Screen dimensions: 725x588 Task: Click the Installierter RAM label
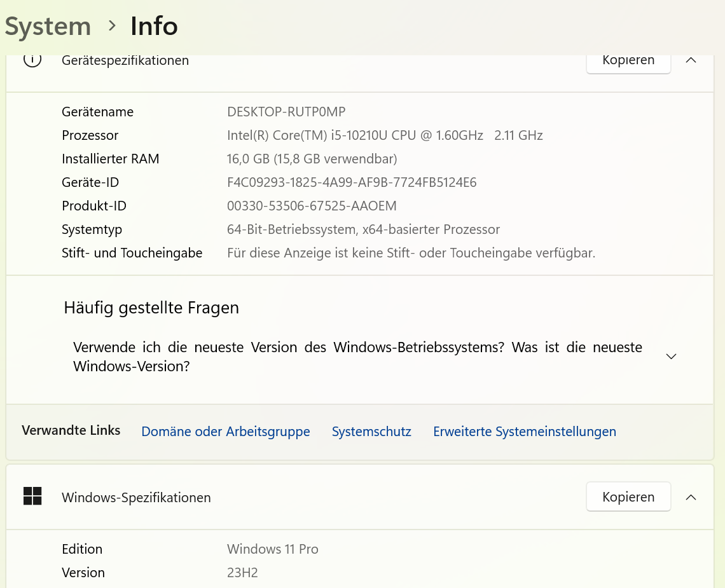(x=111, y=159)
